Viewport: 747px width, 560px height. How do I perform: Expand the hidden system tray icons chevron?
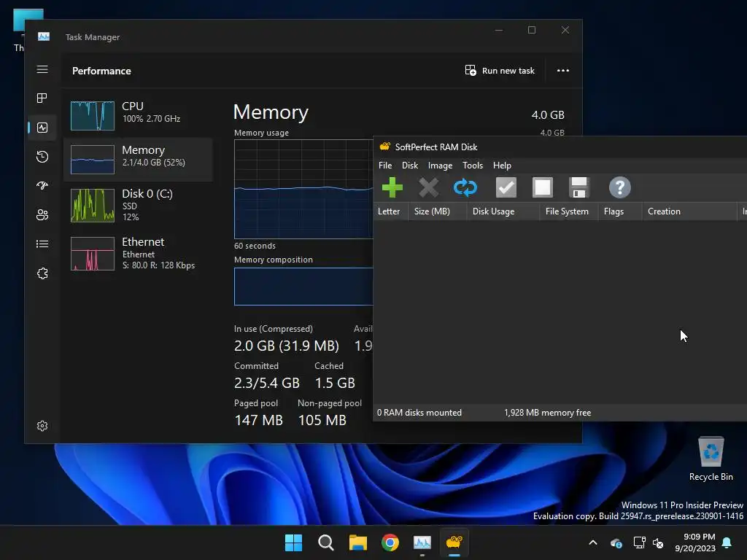pyautogui.click(x=593, y=542)
